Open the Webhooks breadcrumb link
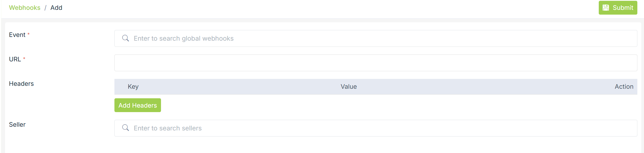The image size is (644, 153). click(25, 8)
